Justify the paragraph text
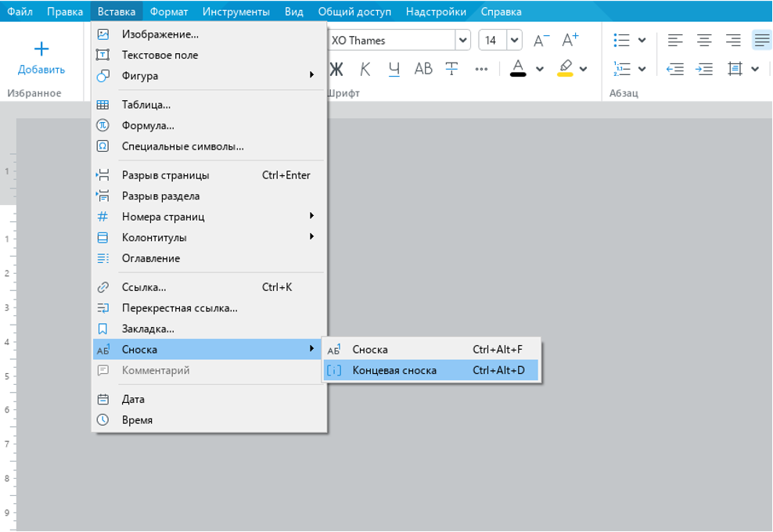 (x=762, y=41)
